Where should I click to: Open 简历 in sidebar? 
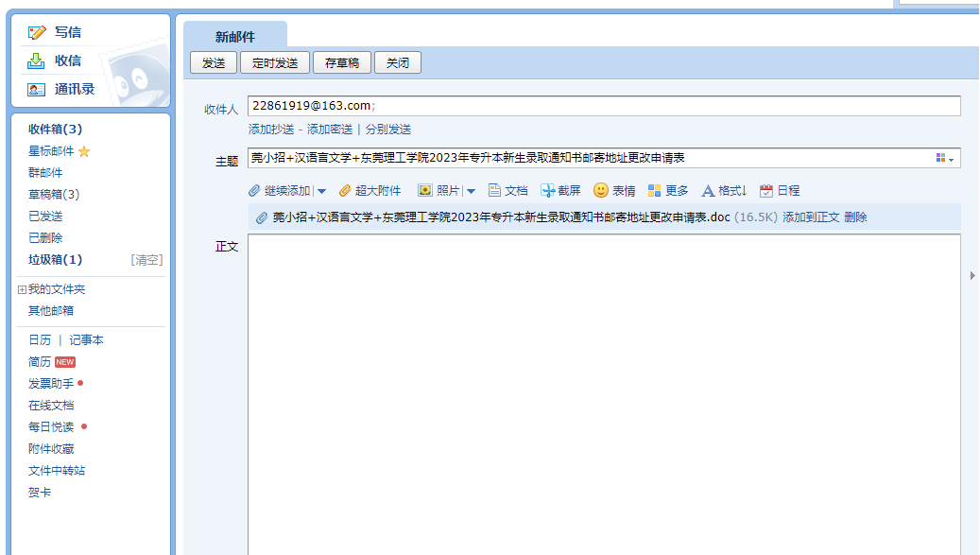click(40, 362)
